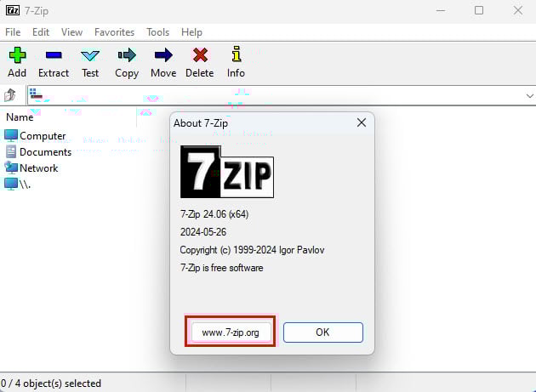Click the Extract toolbar icon
Image resolution: width=536 pixels, height=392 pixels.
pos(54,55)
